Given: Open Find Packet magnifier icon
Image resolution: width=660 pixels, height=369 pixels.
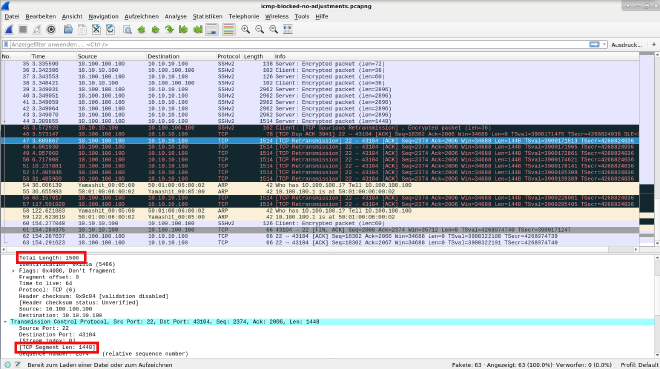Looking at the screenshot, I should coord(127,29).
